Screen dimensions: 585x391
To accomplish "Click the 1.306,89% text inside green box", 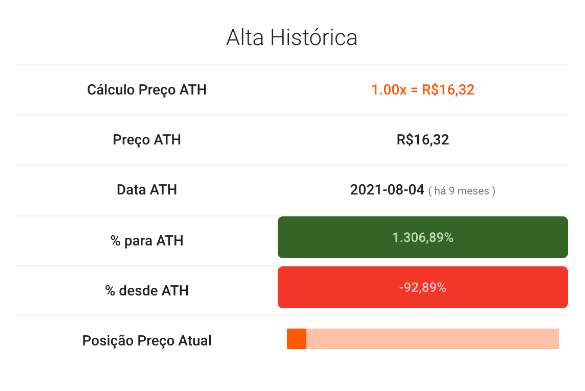I will coord(423,238).
